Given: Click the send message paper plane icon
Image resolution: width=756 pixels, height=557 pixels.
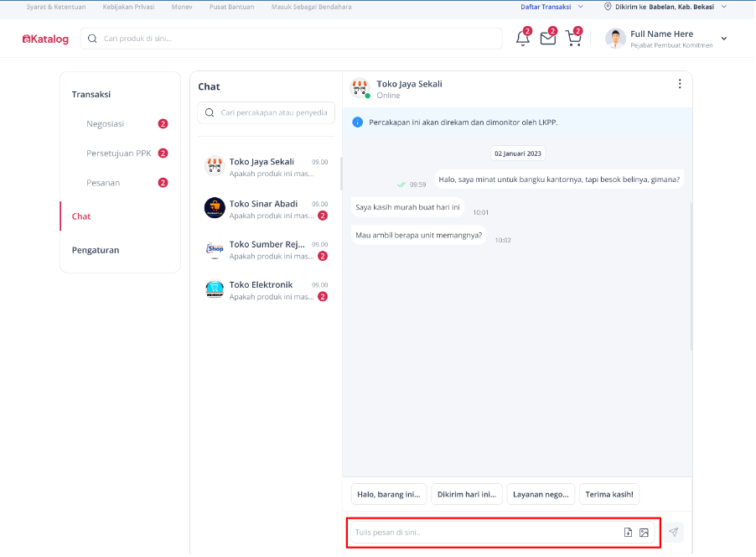Looking at the screenshot, I should pyautogui.click(x=674, y=532).
